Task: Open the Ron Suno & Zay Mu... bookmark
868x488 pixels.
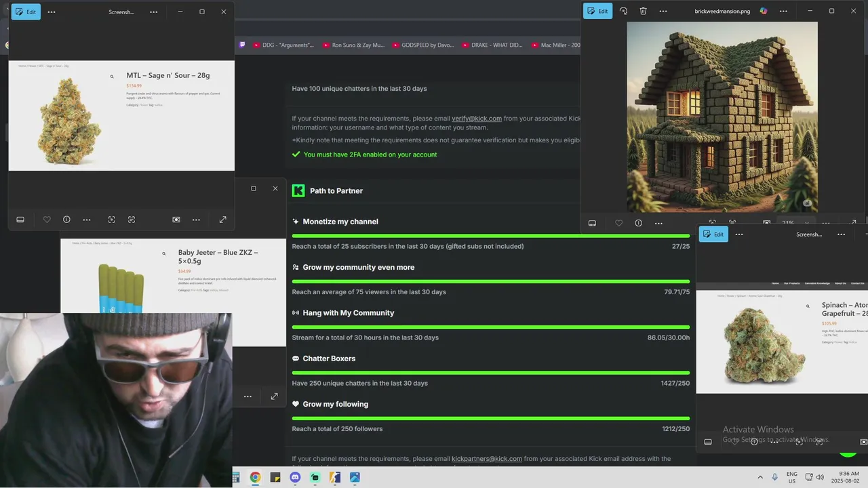Action: (x=353, y=45)
